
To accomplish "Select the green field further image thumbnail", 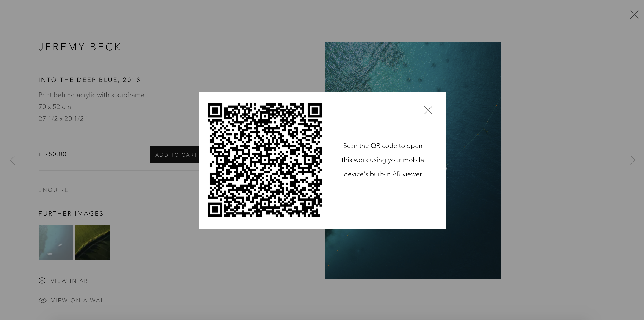I will pyautogui.click(x=92, y=242).
